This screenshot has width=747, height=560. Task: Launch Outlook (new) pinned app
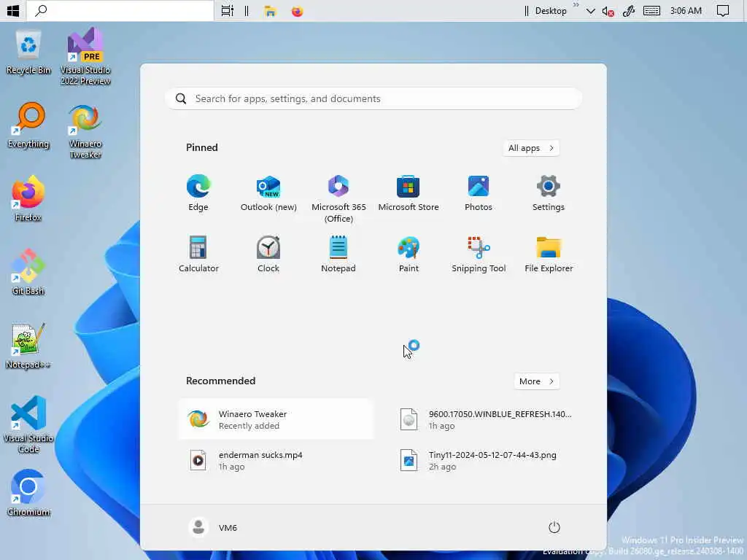(x=268, y=192)
